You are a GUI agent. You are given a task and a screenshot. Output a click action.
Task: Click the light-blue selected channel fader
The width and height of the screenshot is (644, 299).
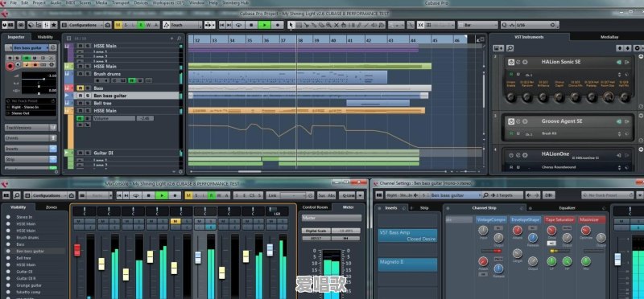tap(198, 257)
